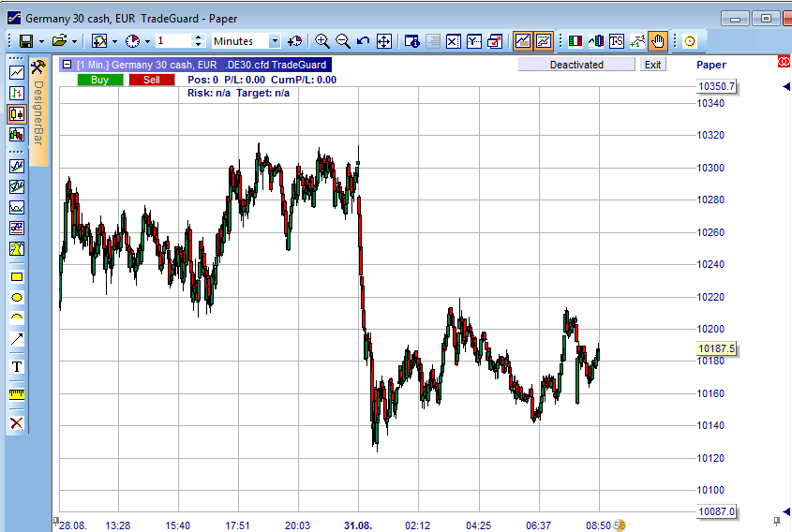792x532 pixels.
Task: Click the Y-axis scale icon
Action: pyautogui.click(x=473, y=41)
